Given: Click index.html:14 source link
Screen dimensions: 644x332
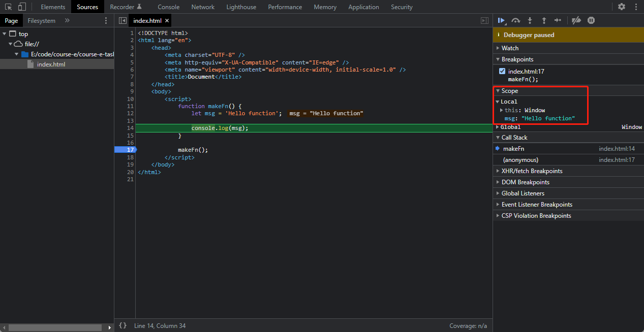Looking at the screenshot, I should tap(617, 149).
